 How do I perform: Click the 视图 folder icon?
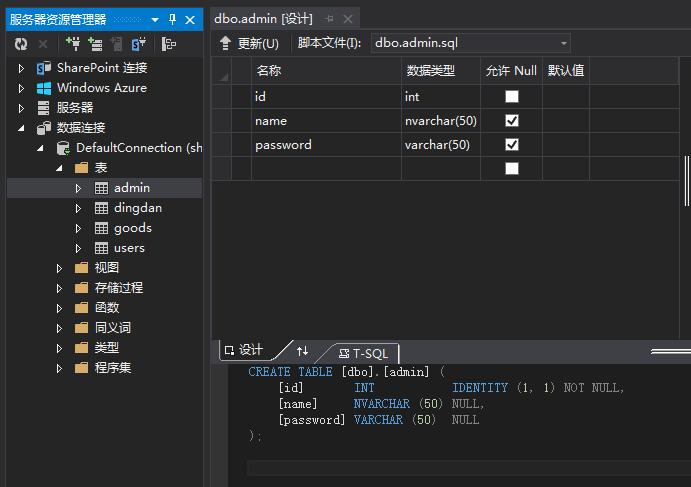click(82, 268)
